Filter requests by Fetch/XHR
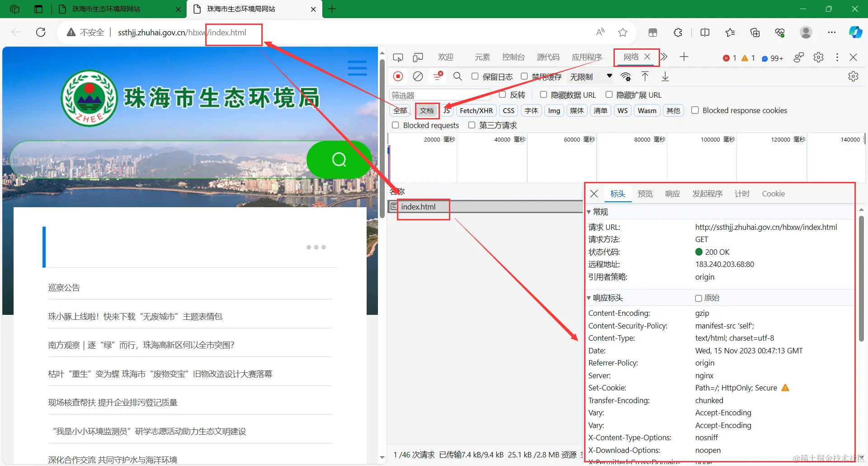The width and height of the screenshot is (868, 466). pos(476,110)
